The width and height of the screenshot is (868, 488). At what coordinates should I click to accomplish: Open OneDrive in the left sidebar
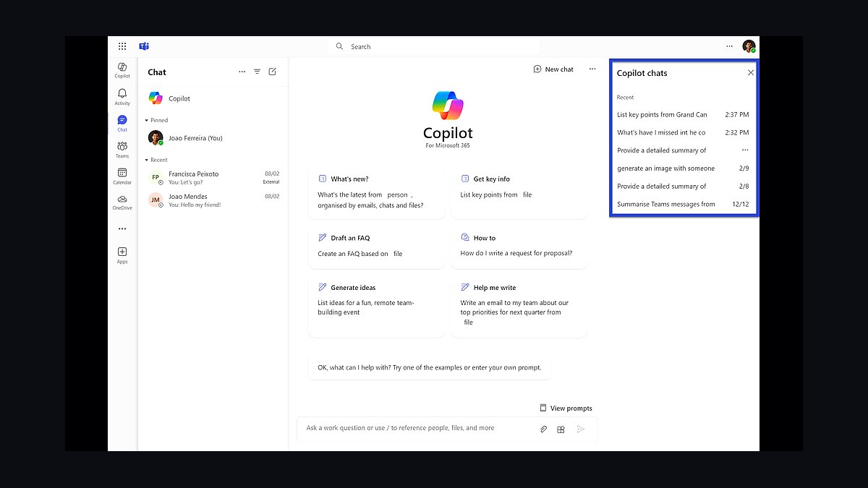pyautogui.click(x=122, y=202)
